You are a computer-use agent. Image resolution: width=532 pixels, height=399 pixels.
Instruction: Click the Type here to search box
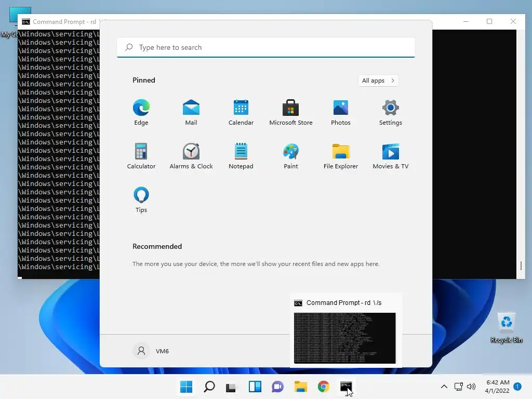coord(266,47)
